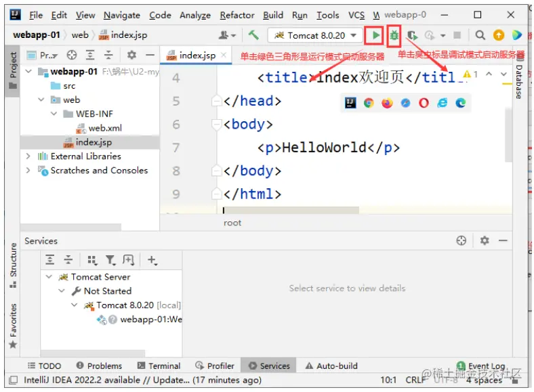The width and height of the screenshot is (534, 392).
Task: Expand Scratches and Consoles node
Action: [x=28, y=170]
